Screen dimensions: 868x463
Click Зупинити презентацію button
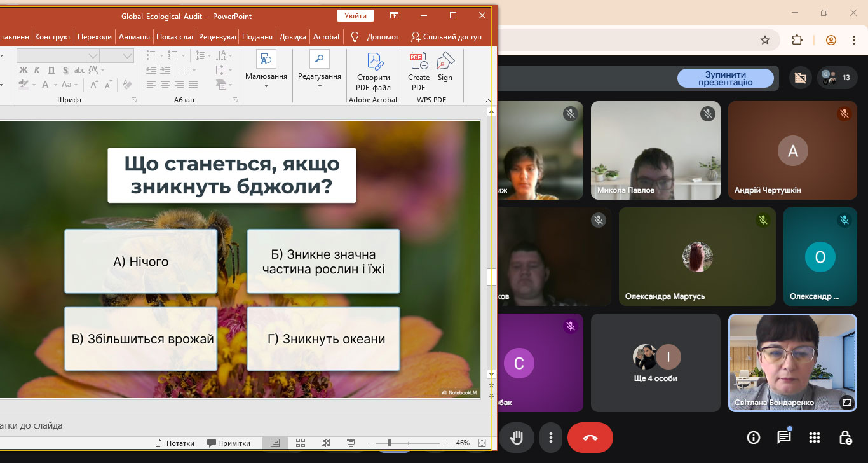[x=725, y=78]
